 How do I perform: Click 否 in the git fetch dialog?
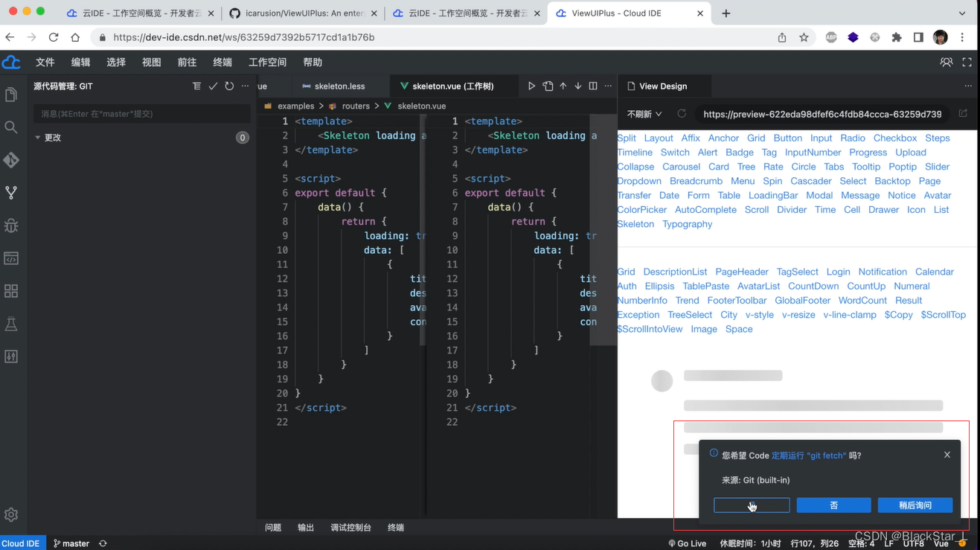pos(833,505)
